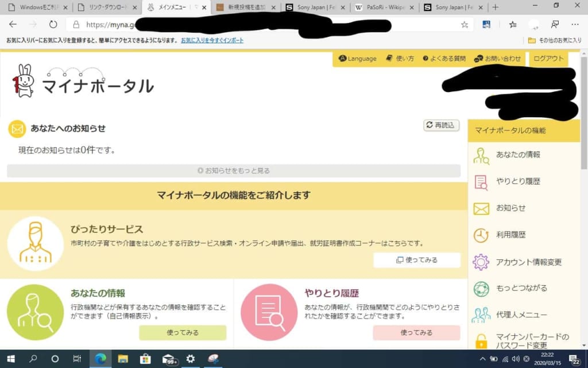
Task: Close the PaSoRi - Wikipedia tab
Action: point(412,7)
